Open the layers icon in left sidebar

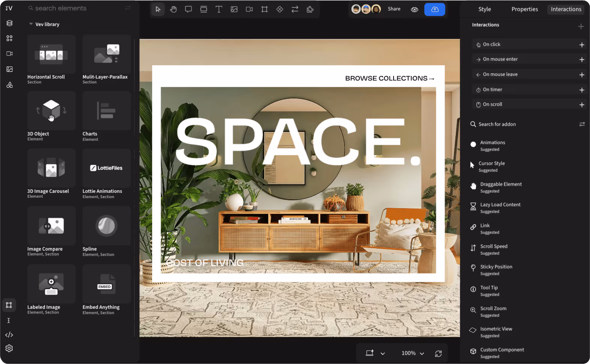tap(9, 23)
